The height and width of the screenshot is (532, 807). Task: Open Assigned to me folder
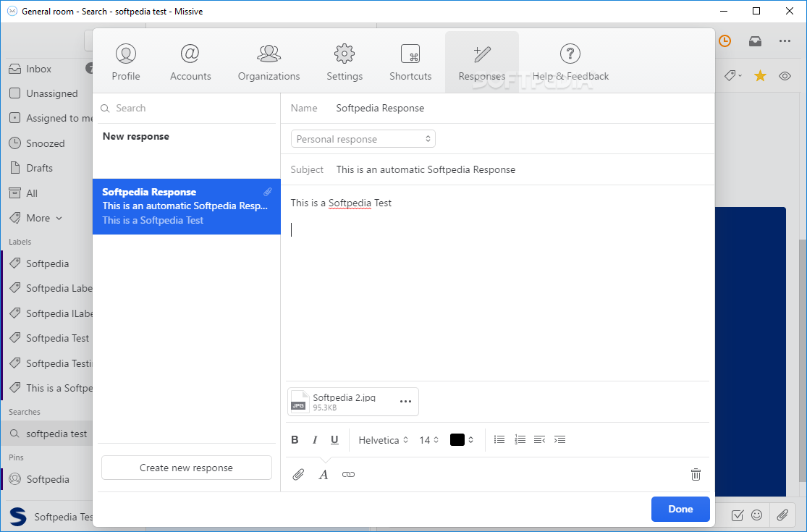(x=49, y=118)
